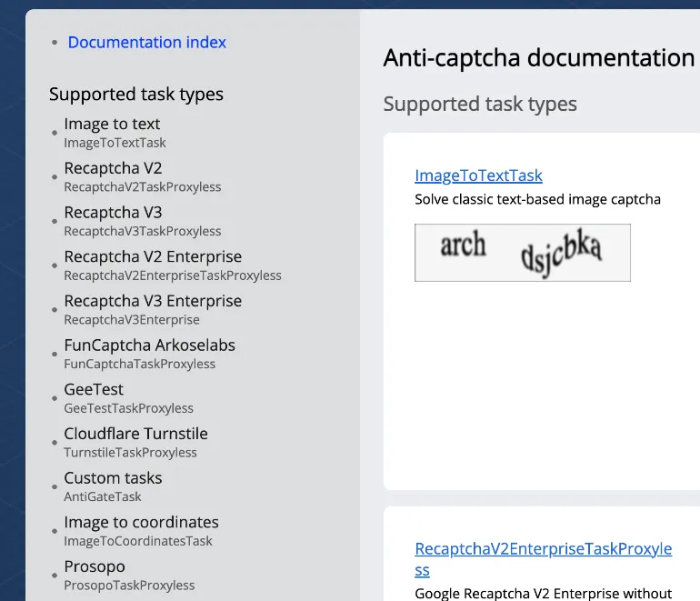
Task: Click the main 'Supported task types' subheading
Action: (480, 104)
